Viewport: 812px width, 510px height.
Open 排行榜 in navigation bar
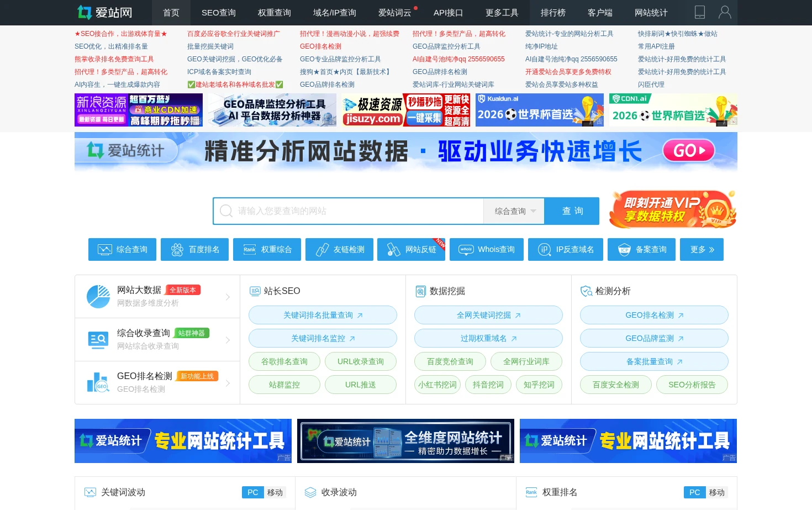click(x=553, y=13)
